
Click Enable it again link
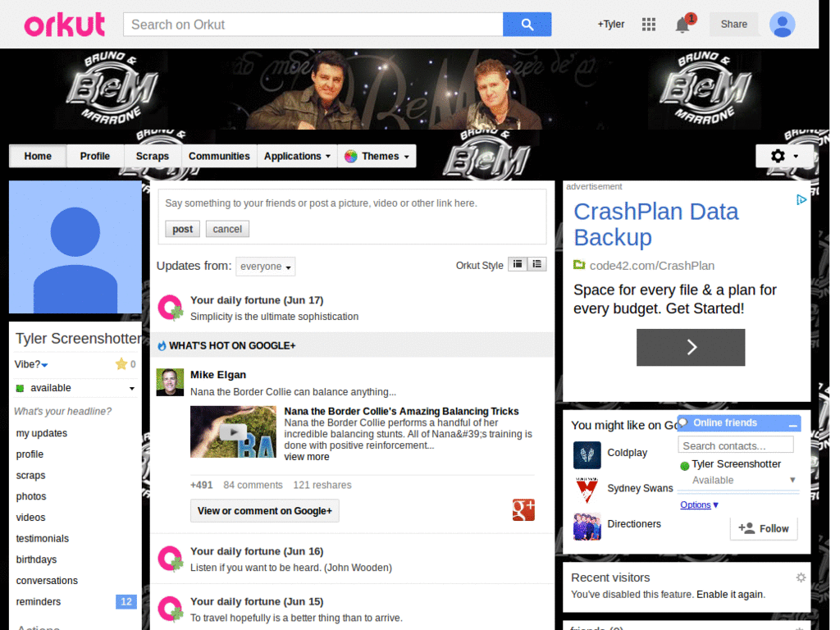click(x=730, y=594)
